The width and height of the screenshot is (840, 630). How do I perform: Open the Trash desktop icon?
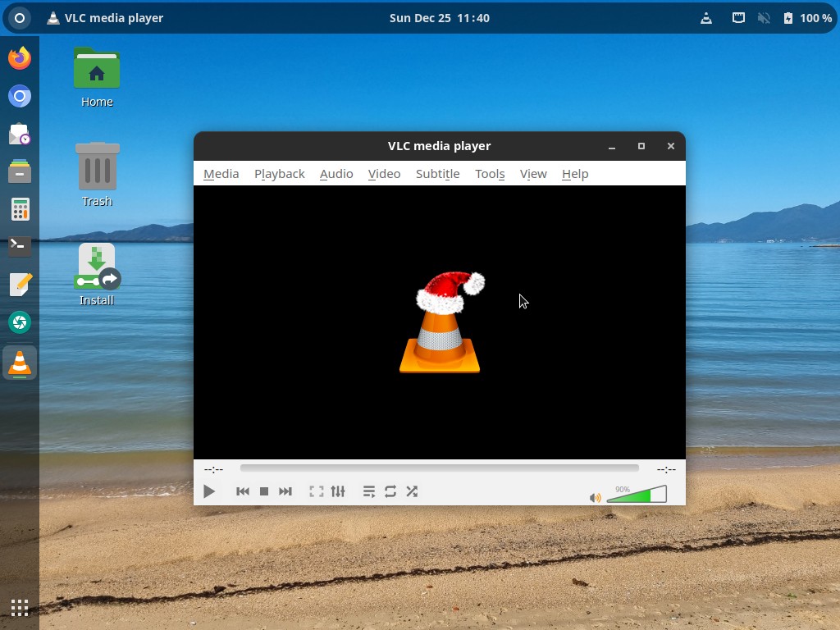pos(97,175)
